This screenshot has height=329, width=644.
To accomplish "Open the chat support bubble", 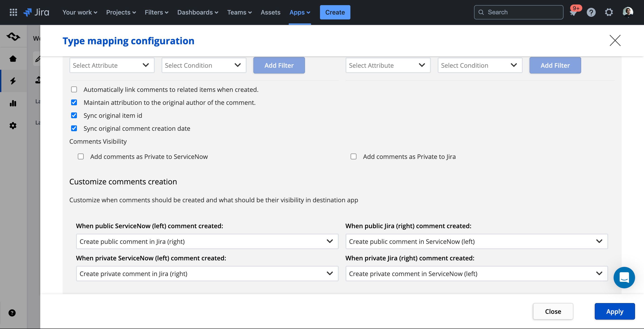I will point(624,278).
